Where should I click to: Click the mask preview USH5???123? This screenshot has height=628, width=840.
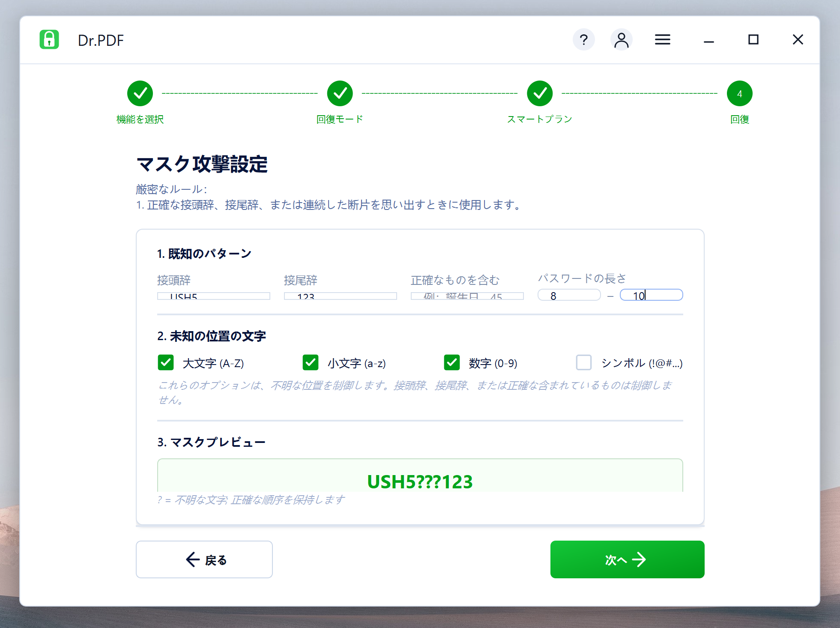(420, 481)
